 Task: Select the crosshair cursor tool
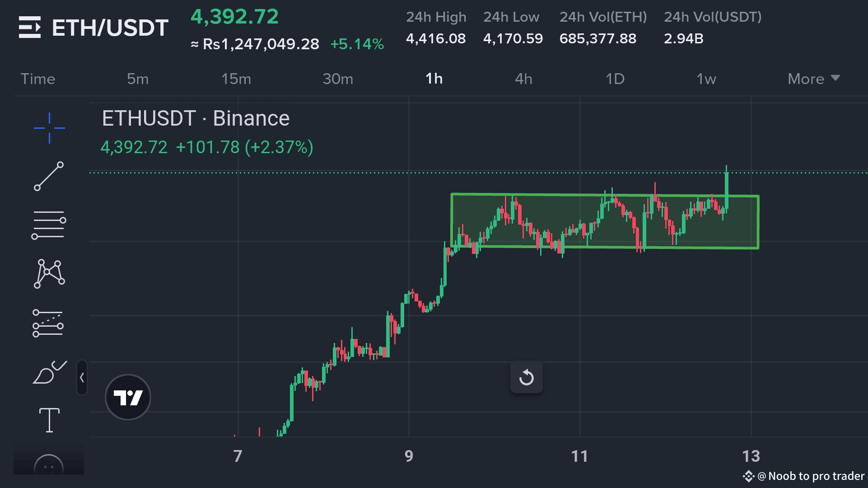click(49, 128)
